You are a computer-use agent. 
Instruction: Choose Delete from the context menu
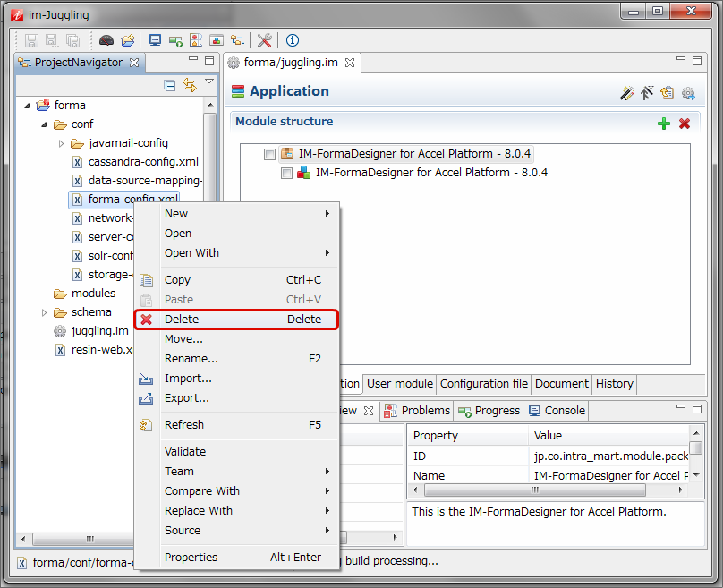[x=236, y=320]
